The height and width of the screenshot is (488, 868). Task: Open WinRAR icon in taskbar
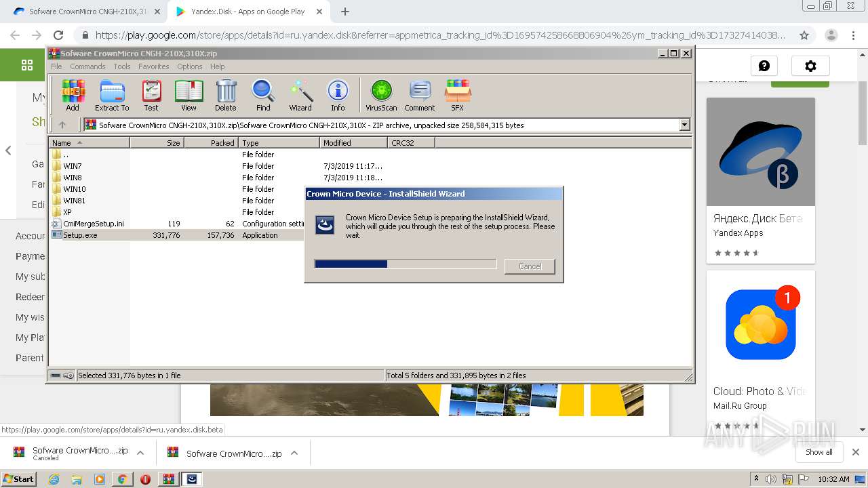(x=169, y=479)
